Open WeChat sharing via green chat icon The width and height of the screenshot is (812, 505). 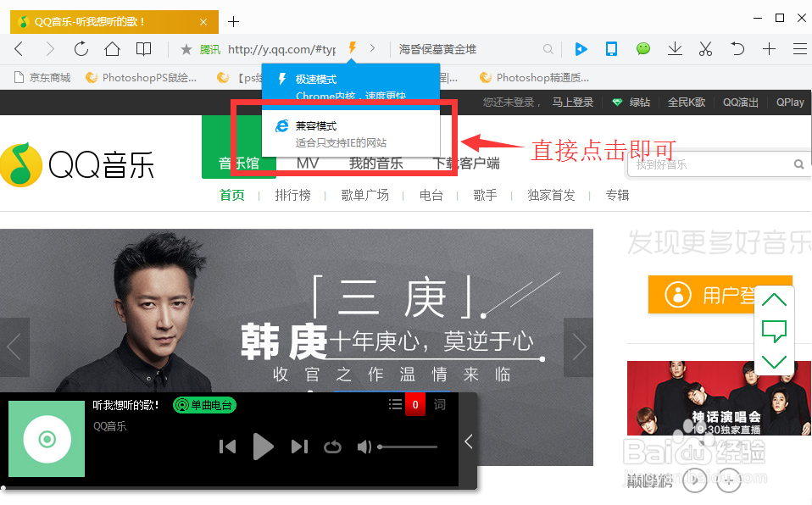643,49
